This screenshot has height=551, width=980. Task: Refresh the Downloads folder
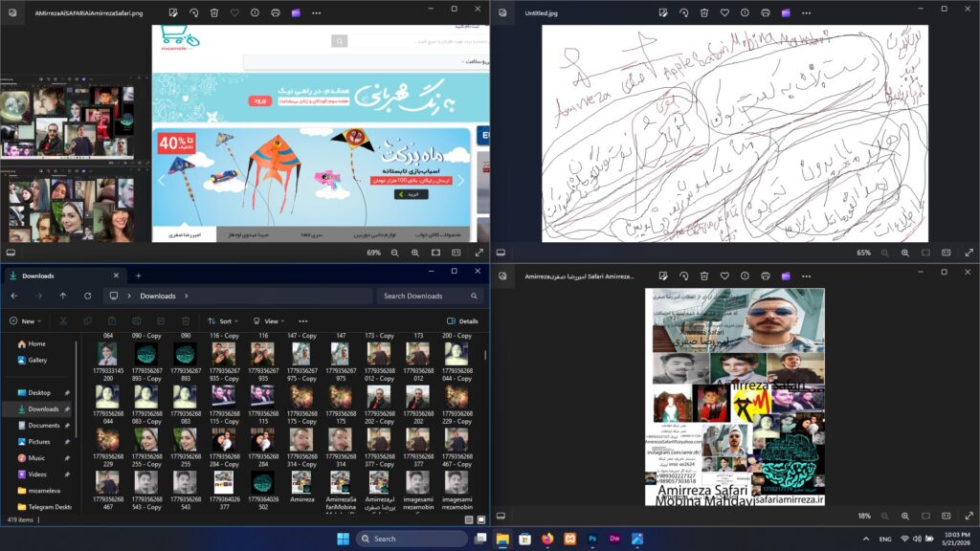[87, 296]
